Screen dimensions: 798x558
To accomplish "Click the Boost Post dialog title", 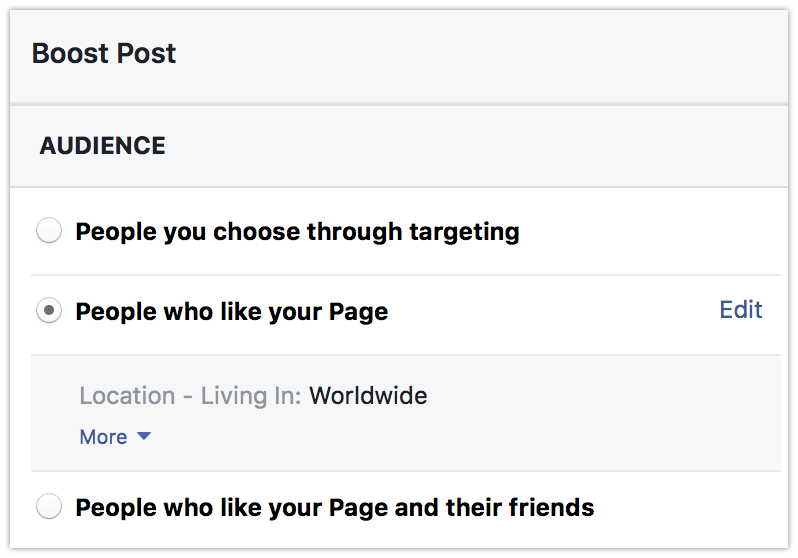I will (104, 53).
